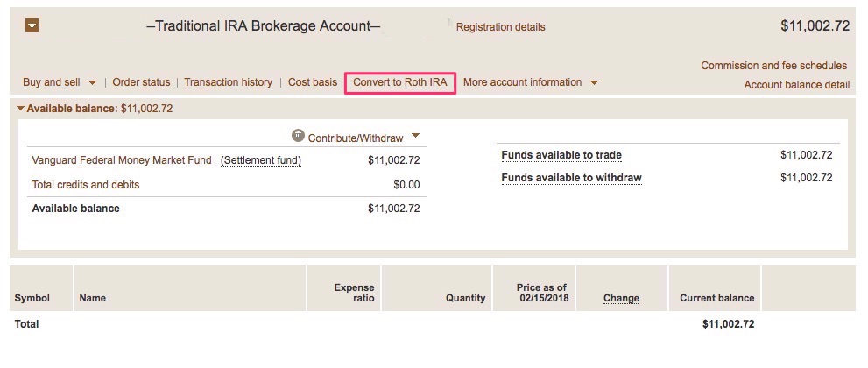Open Vanguard Federal Money Market Fund
868x368 pixels.
[x=122, y=160]
